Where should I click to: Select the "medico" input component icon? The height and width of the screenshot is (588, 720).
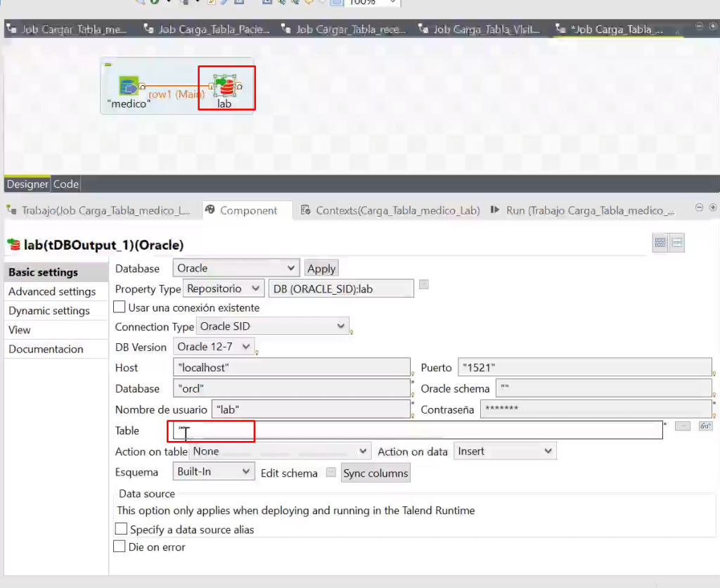pos(128,86)
